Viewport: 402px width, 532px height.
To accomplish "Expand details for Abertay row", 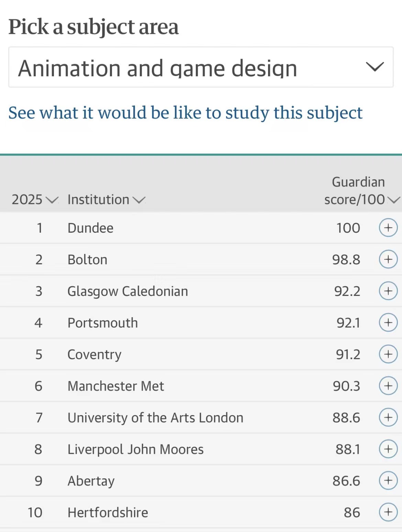I will (x=388, y=481).
